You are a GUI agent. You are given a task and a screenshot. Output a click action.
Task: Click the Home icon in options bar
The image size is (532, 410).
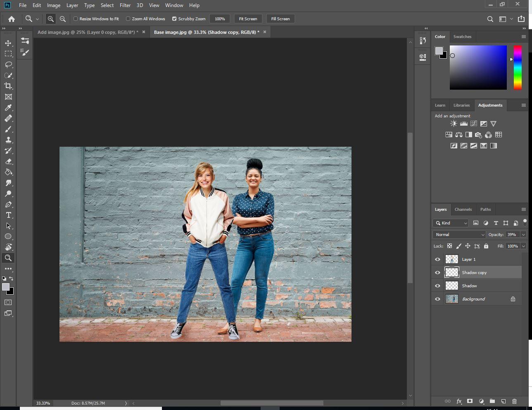tap(12, 19)
